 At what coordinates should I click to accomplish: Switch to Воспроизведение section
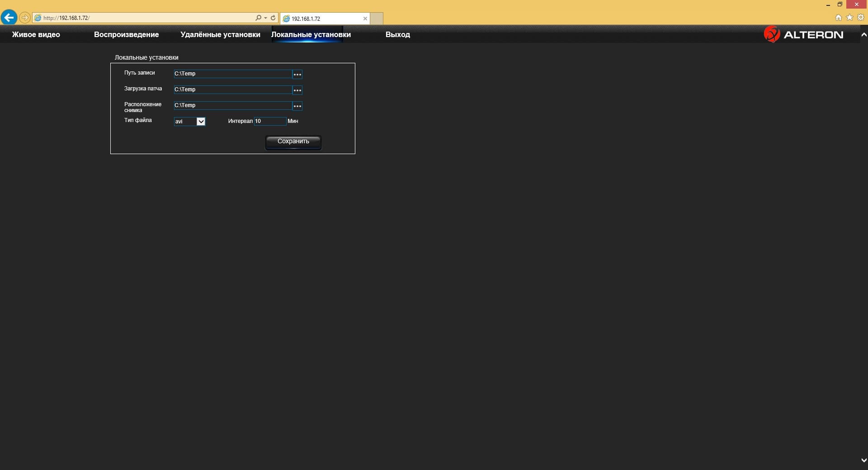(x=126, y=34)
